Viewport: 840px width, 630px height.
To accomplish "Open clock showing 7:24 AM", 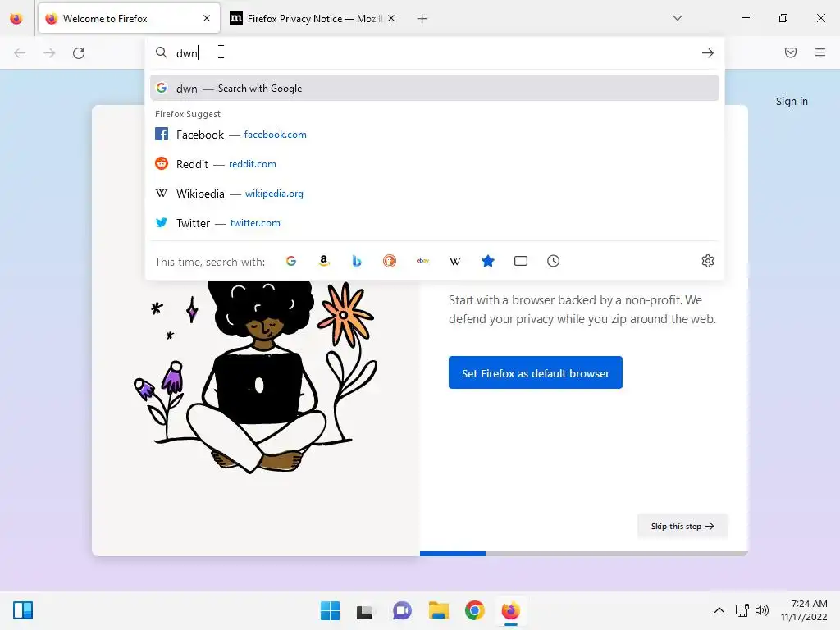I will tap(804, 610).
